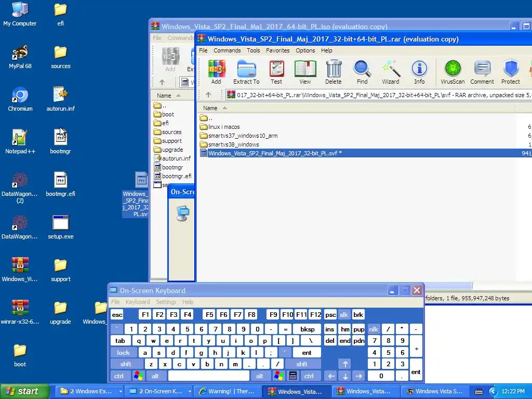The width and height of the screenshot is (532, 399).
Task: Show archive Info icon
Action: click(419, 72)
